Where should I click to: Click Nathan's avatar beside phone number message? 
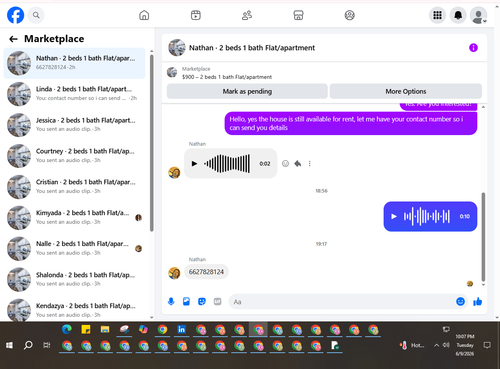(x=174, y=273)
